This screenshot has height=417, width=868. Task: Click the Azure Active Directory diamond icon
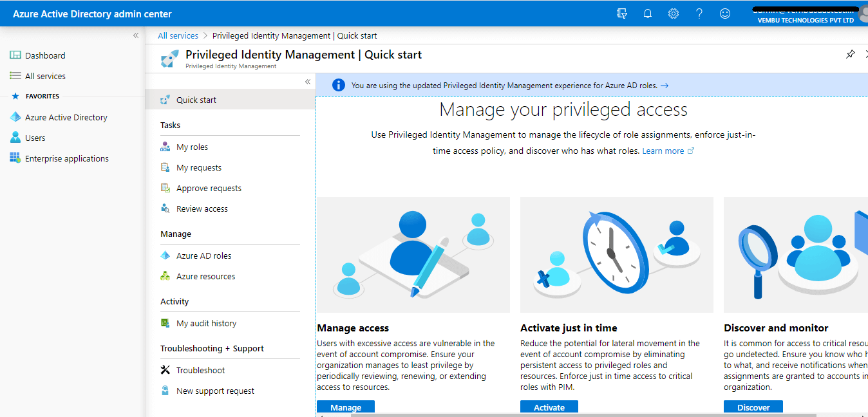[x=15, y=117]
